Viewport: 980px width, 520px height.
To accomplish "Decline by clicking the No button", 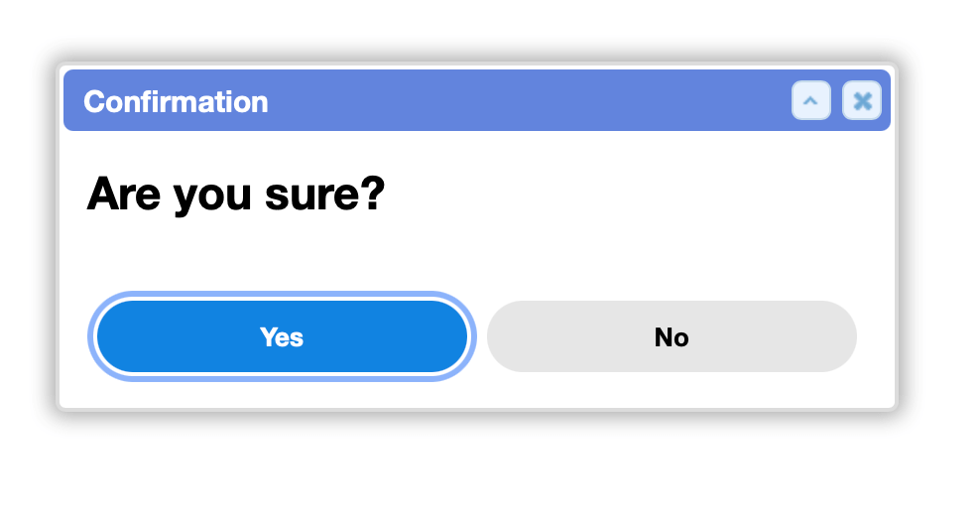I will pos(672,336).
